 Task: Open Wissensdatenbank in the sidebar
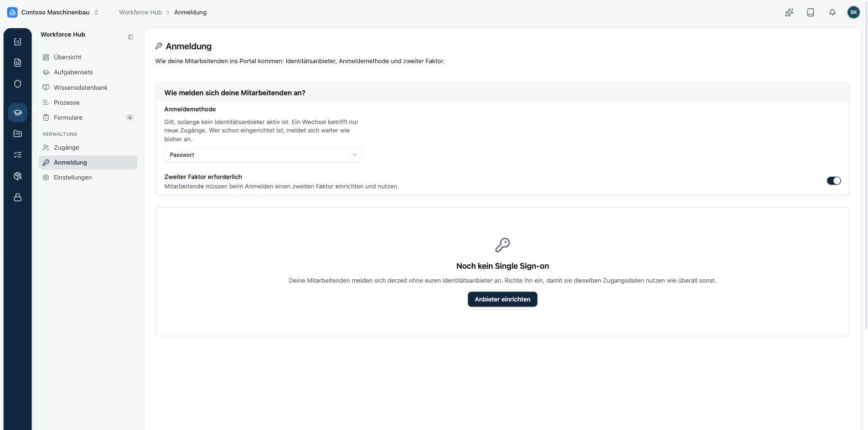[88, 88]
